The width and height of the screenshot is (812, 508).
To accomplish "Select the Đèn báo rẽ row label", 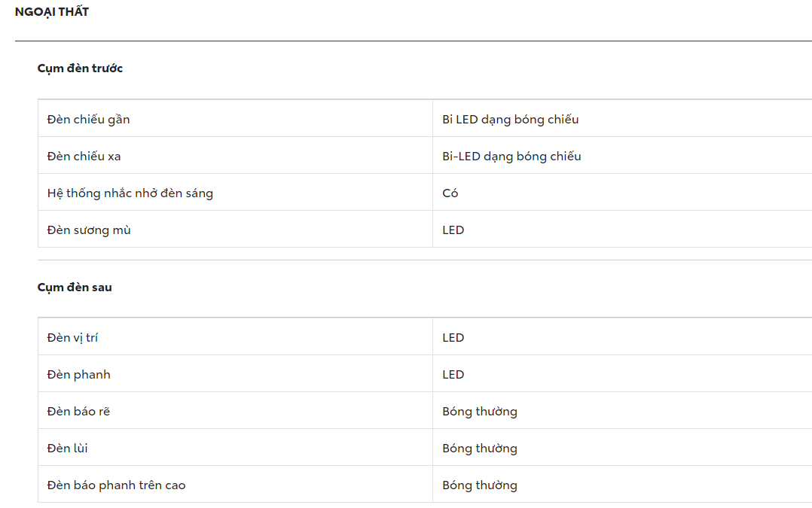I will pos(78,412).
